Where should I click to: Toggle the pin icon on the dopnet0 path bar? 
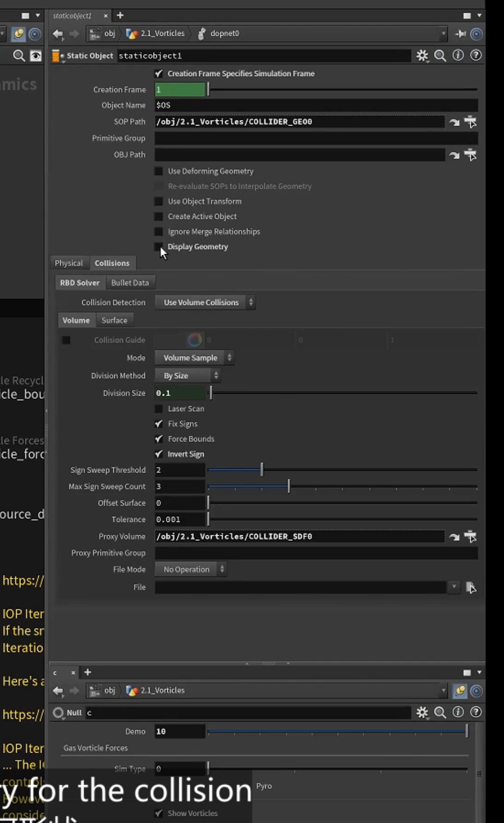(461, 34)
